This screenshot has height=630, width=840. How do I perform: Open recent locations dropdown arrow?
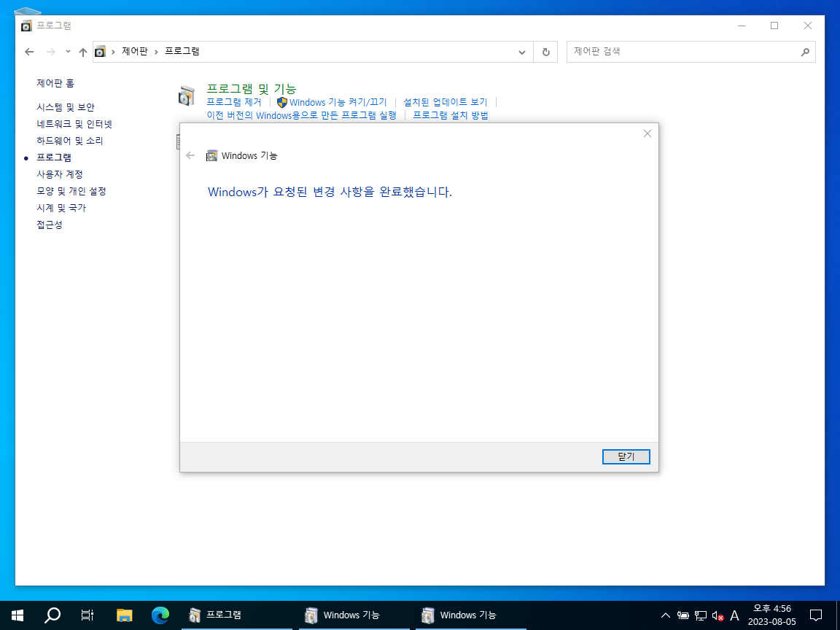[68, 52]
